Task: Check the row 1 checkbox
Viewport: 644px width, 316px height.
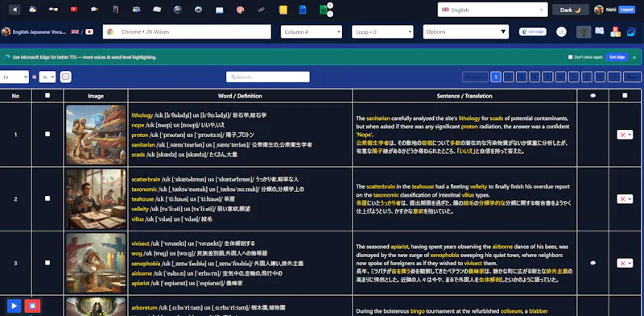Action: pyautogui.click(x=47, y=134)
